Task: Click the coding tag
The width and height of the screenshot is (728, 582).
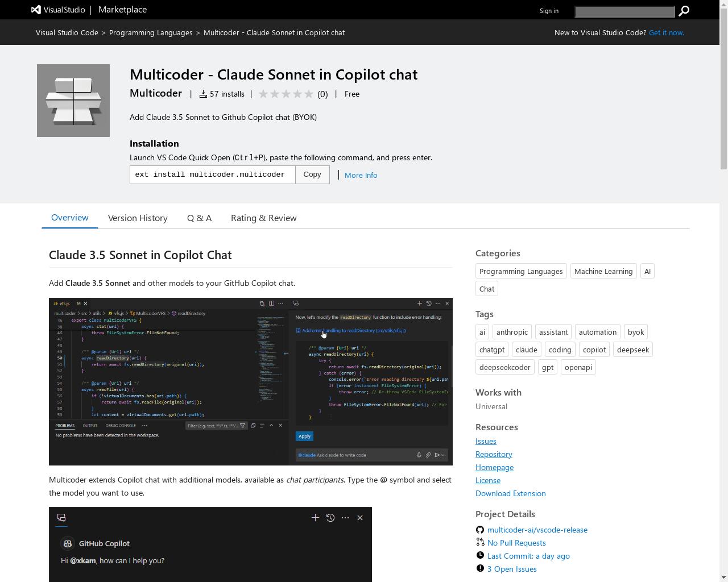Action: pos(560,350)
